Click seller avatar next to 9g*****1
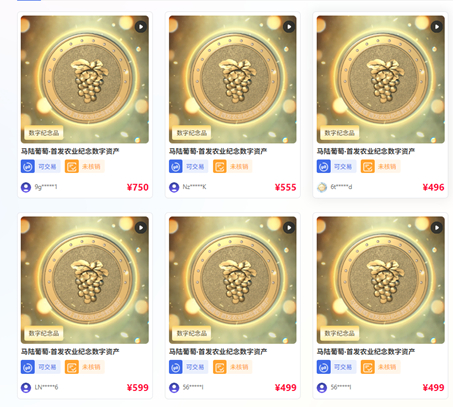Screen dimensions: 453x407 coord(26,187)
